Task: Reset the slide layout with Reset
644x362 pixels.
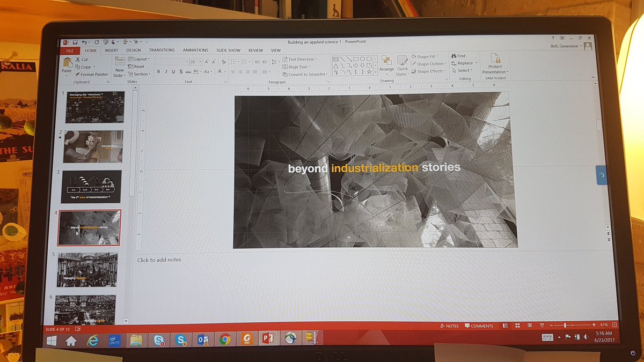Action: click(136, 67)
